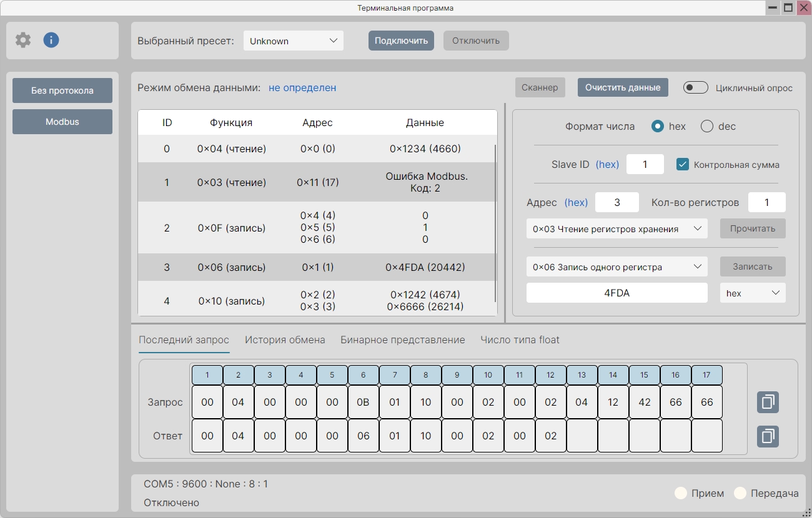
Task: Switch to История обмена tab
Action: (x=285, y=340)
